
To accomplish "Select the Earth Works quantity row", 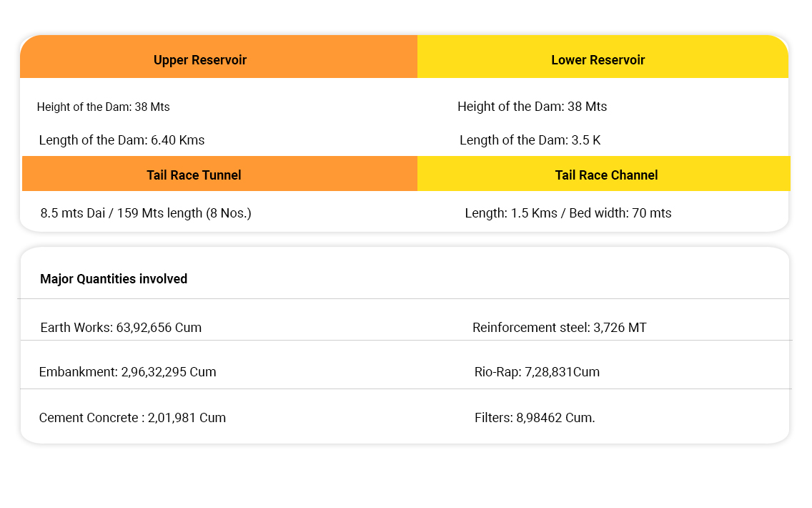I will tap(121, 328).
